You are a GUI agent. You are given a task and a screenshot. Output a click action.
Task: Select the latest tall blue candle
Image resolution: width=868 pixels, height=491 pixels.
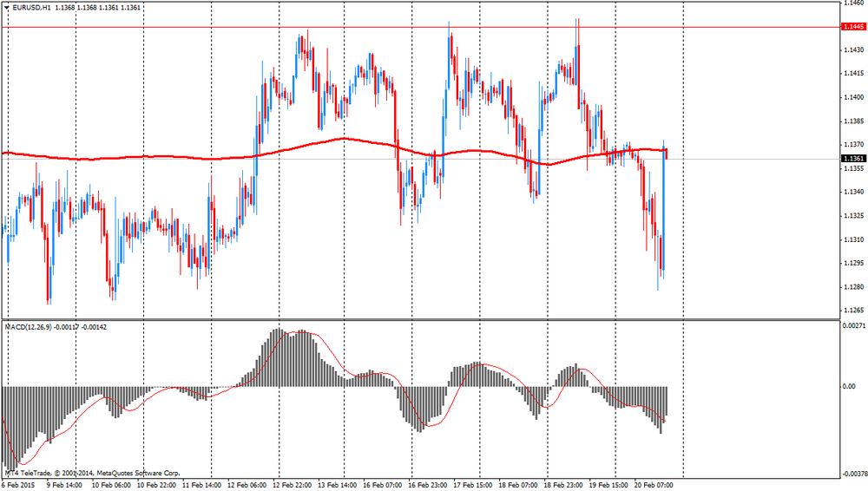[x=663, y=207]
